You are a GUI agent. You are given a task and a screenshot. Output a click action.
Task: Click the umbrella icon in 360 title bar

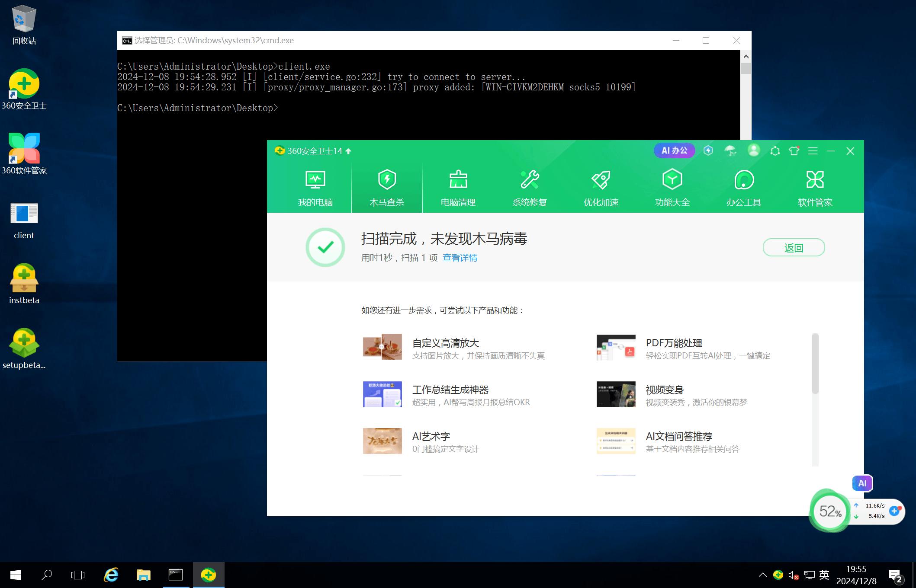[731, 150]
